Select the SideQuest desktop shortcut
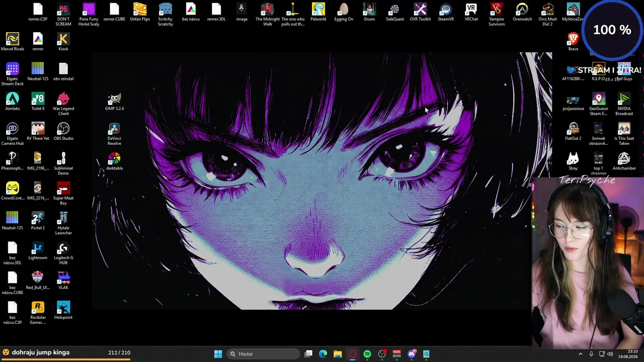The width and height of the screenshot is (644, 362). 394,13
